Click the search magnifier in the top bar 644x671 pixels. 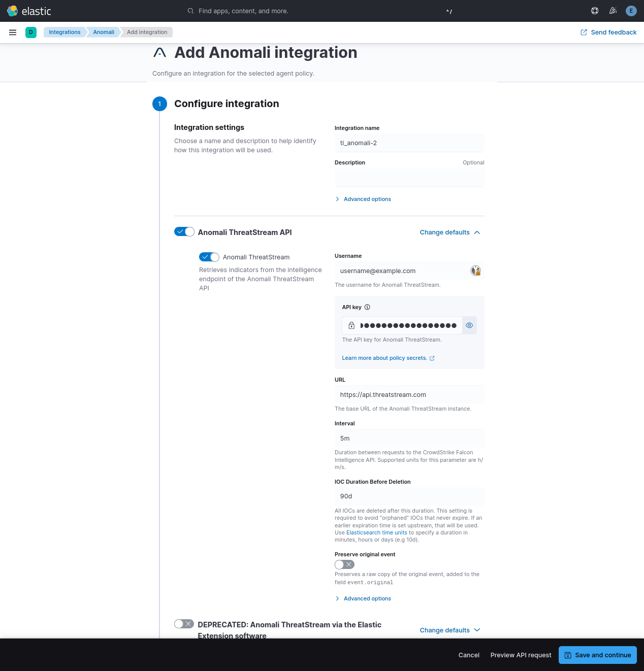click(190, 11)
